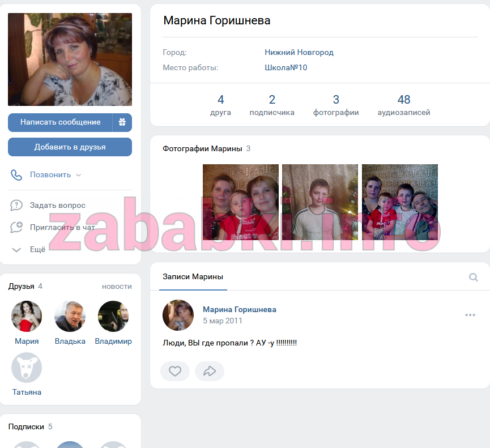The height and width of the screenshot is (448, 490).
Task: Open first photo with two women and child
Action: coord(241,202)
